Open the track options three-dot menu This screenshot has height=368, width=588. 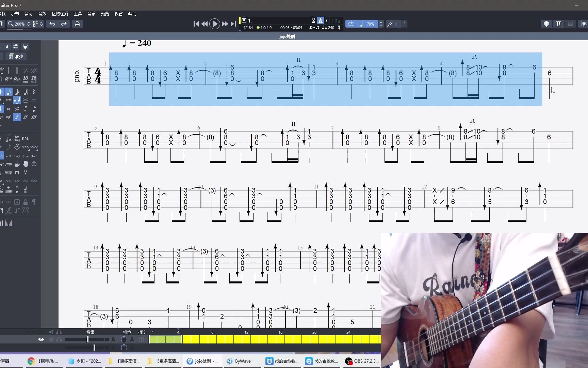point(327,20)
